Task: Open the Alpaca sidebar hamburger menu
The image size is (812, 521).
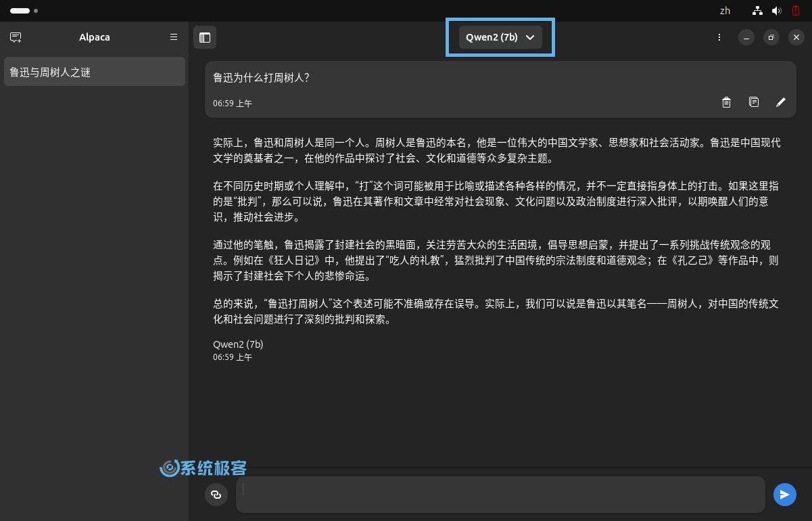Action: coord(174,37)
